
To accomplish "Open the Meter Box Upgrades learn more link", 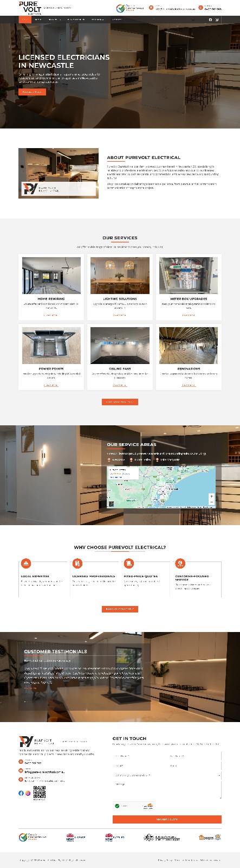I will 189,315.
